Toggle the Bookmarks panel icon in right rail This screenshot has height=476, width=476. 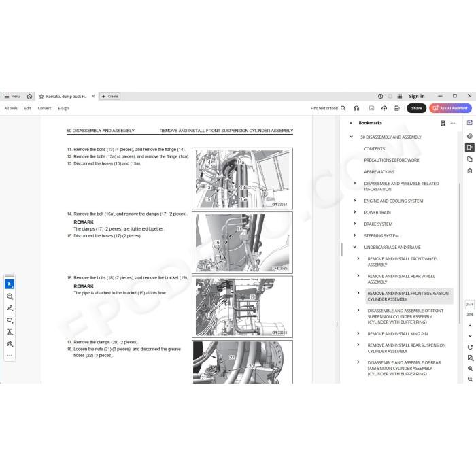[x=470, y=148]
